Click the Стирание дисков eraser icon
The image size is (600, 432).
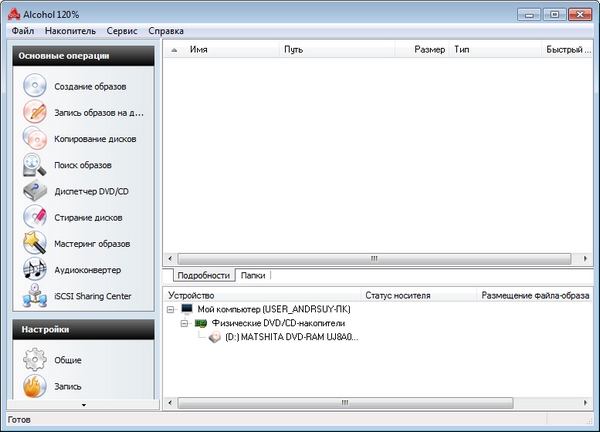35,216
